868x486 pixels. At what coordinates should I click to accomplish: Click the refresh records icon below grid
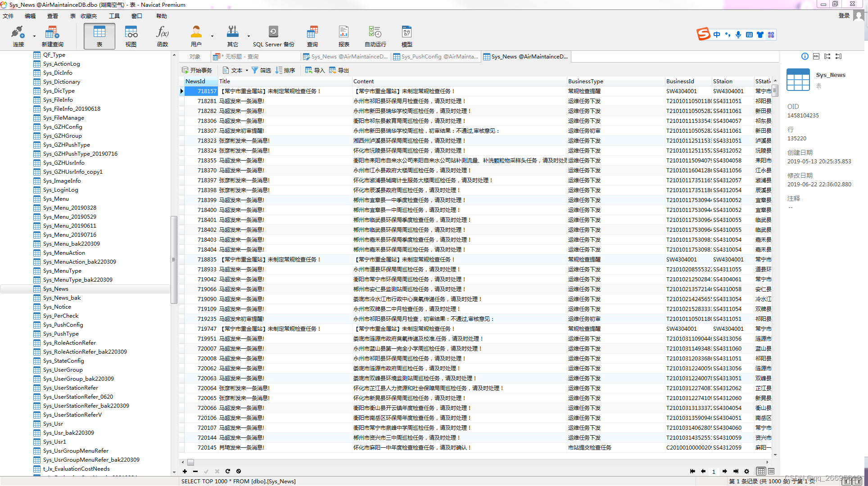tap(228, 471)
